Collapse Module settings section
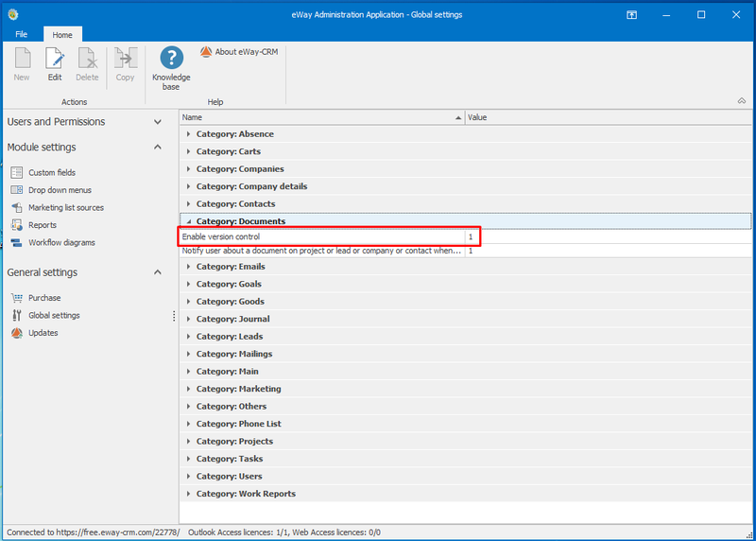Viewport: 756px width, 541px height. pos(158,147)
